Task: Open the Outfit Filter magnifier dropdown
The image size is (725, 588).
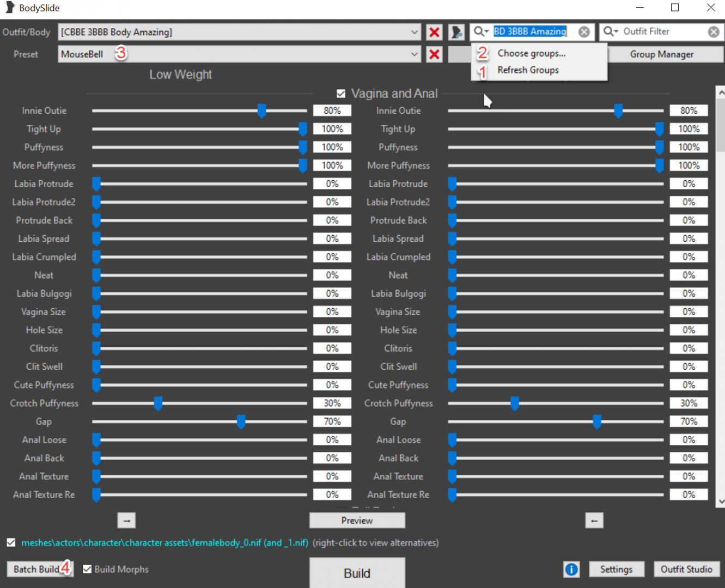Action: [x=610, y=32]
